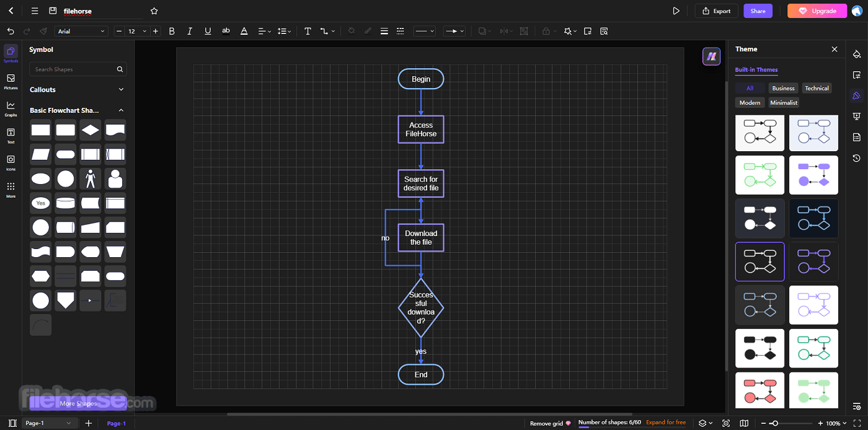
Task: Open the font size dropdown
Action: coord(138,31)
